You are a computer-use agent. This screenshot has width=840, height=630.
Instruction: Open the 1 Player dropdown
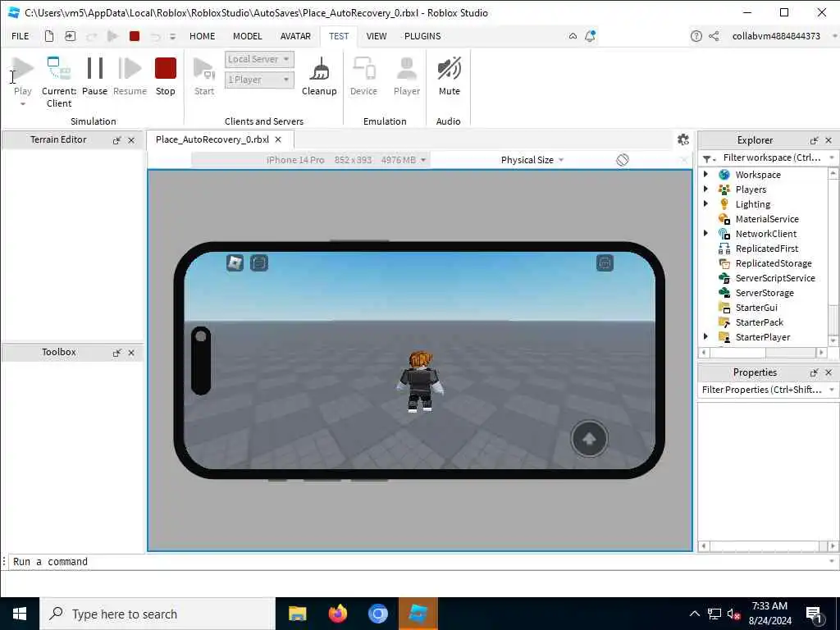[259, 80]
